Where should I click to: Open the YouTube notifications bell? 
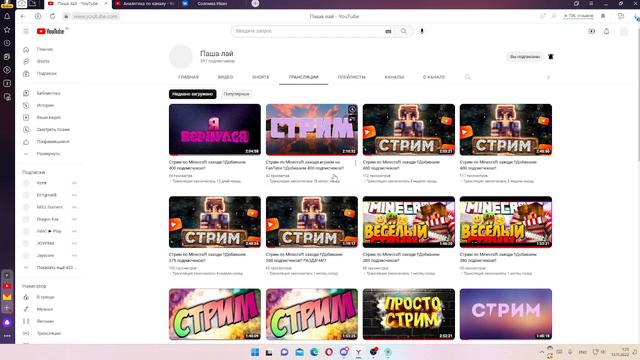coord(607,31)
